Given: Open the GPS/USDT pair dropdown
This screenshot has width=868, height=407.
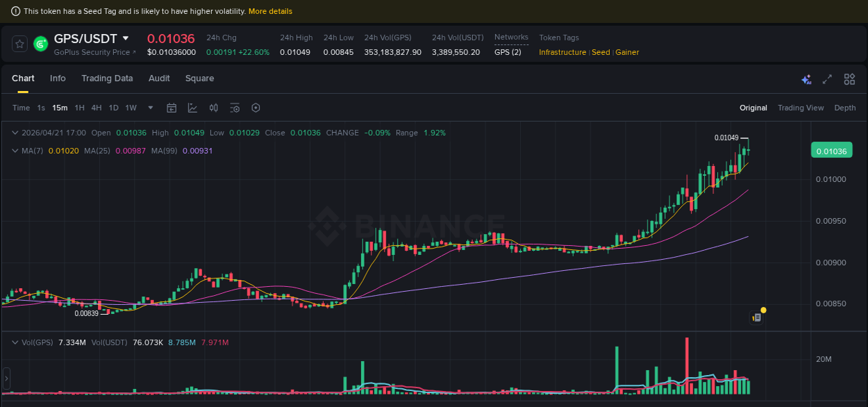Looking at the screenshot, I should point(125,38).
